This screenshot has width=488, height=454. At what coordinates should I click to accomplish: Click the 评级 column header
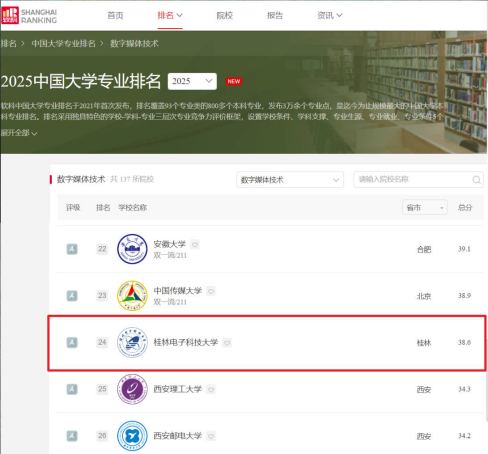tap(73, 208)
